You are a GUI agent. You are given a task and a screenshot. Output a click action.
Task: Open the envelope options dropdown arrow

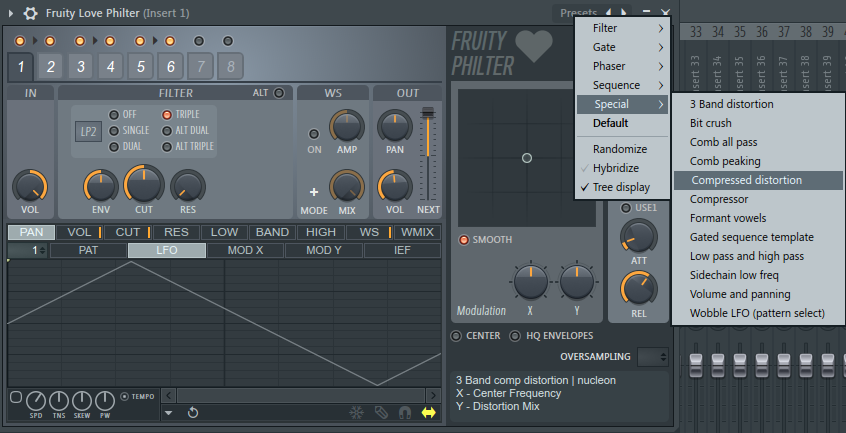coord(169,413)
